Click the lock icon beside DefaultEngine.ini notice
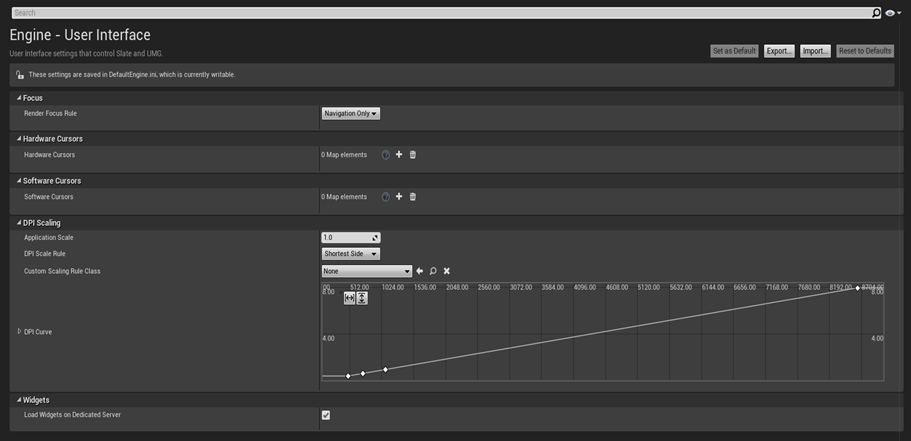Screen dimensions: 911x441 [20, 75]
